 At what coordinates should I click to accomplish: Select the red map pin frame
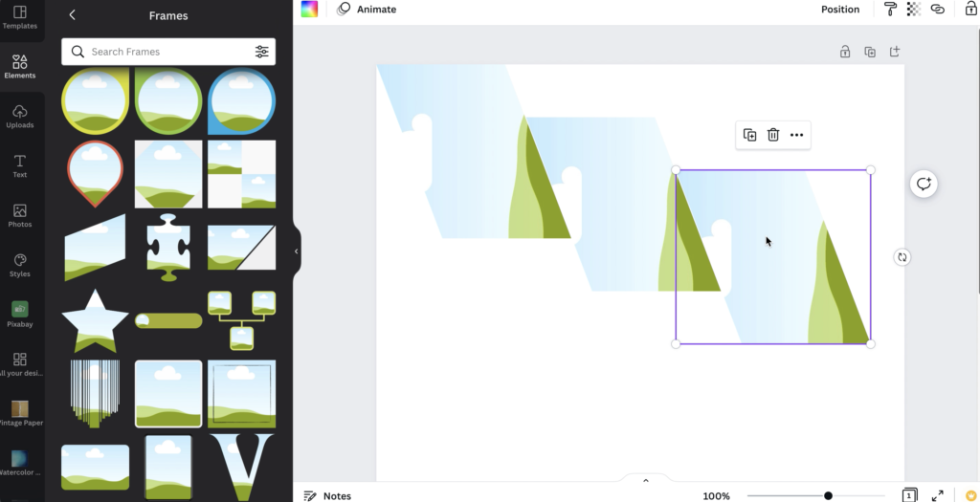pos(95,174)
